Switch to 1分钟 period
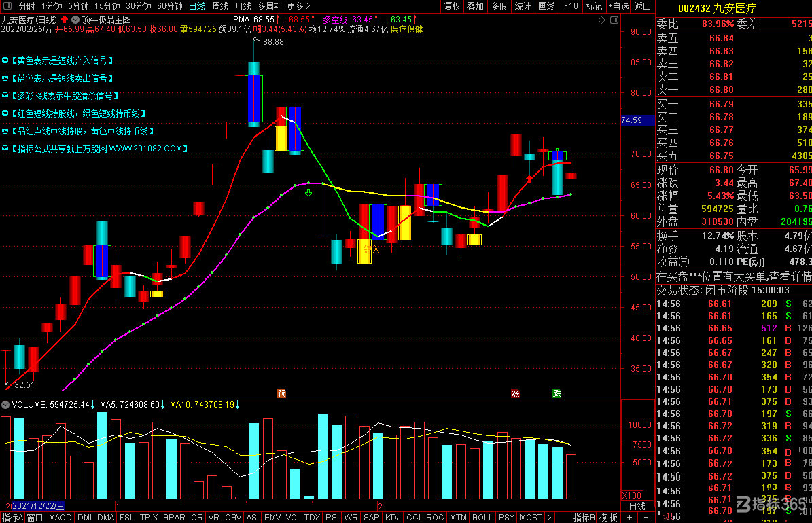The width and height of the screenshot is (812, 523). pos(52,6)
